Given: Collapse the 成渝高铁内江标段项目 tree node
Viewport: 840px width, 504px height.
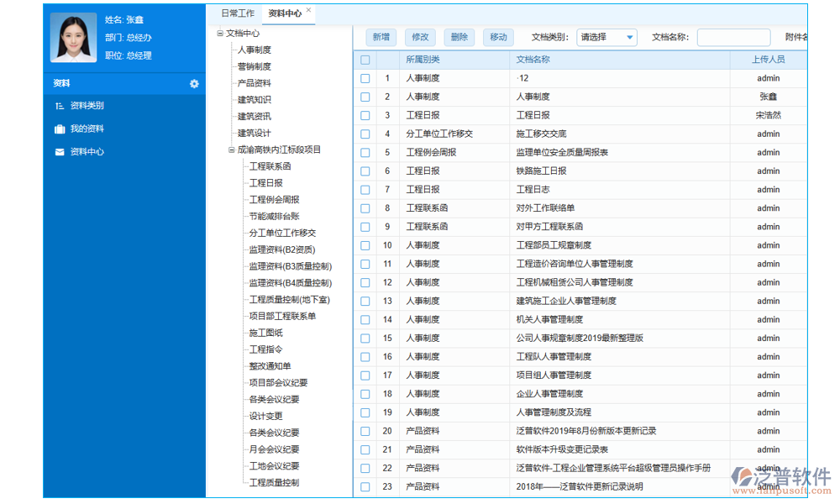Looking at the screenshot, I should click(x=232, y=150).
